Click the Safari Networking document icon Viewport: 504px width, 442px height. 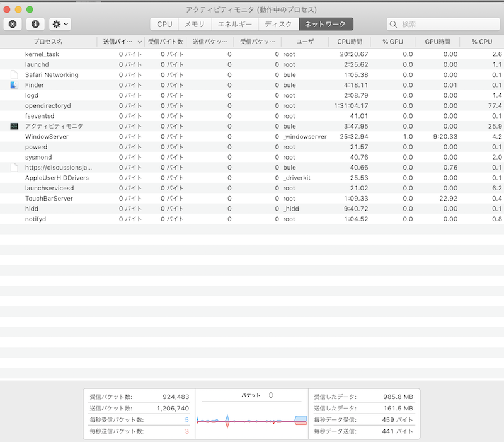pos(14,75)
